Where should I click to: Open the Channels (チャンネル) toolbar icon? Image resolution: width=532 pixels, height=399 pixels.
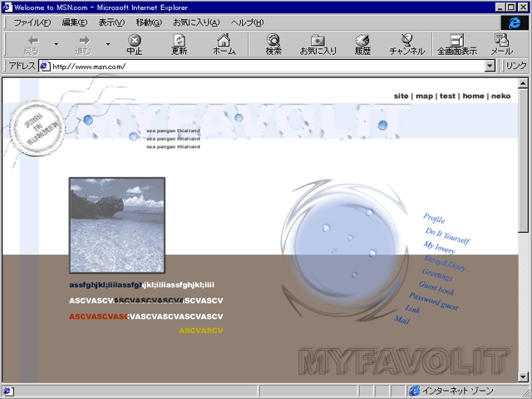click(407, 44)
